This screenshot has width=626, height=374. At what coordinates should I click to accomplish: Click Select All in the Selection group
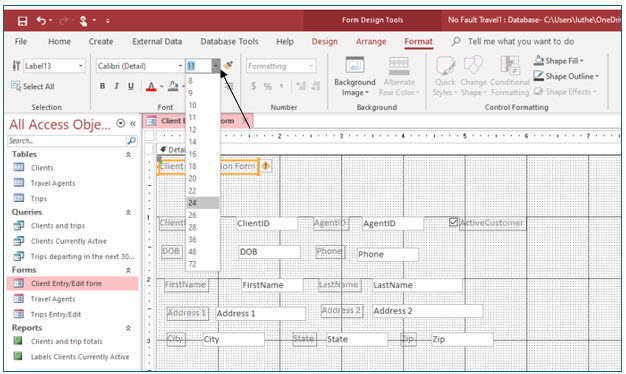click(x=33, y=86)
